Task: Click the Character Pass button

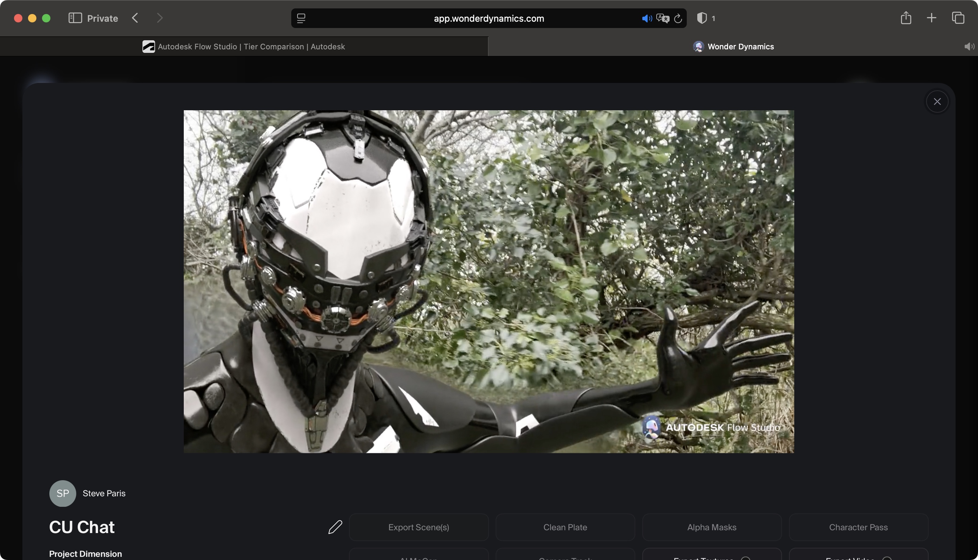Action: pyautogui.click(x=858, y=527)
